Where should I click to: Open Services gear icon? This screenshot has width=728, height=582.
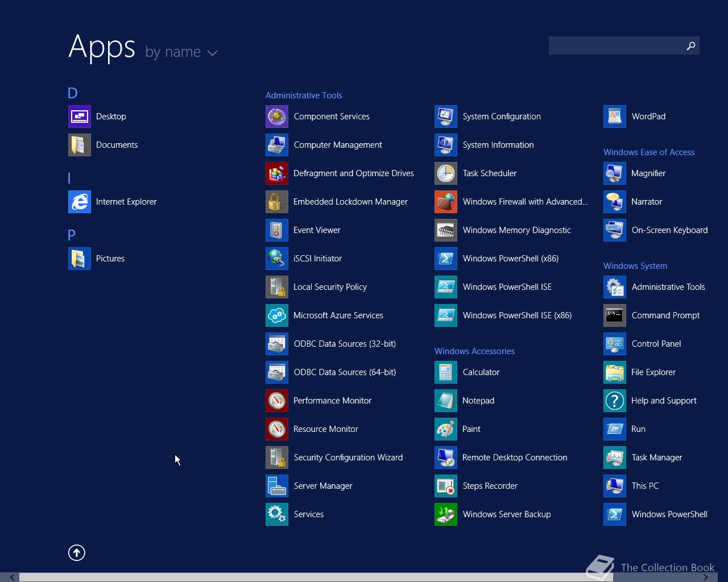(277, 514)
